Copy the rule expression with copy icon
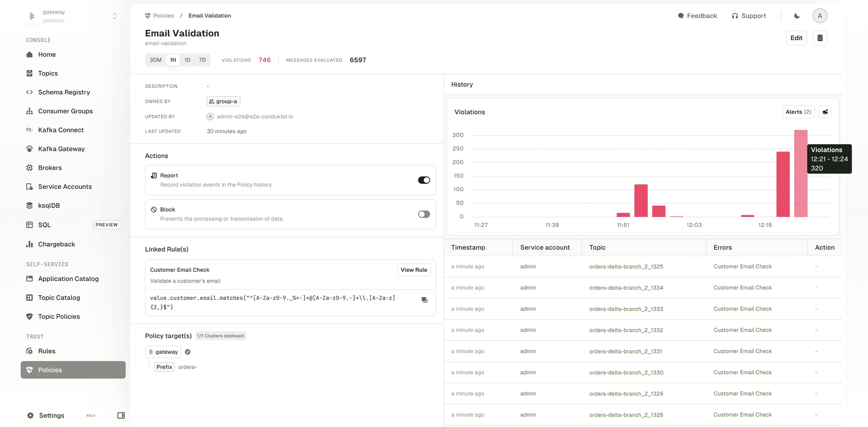Image resolution: width=868 pixels, height=427 pixels. [x=424, y=300]
